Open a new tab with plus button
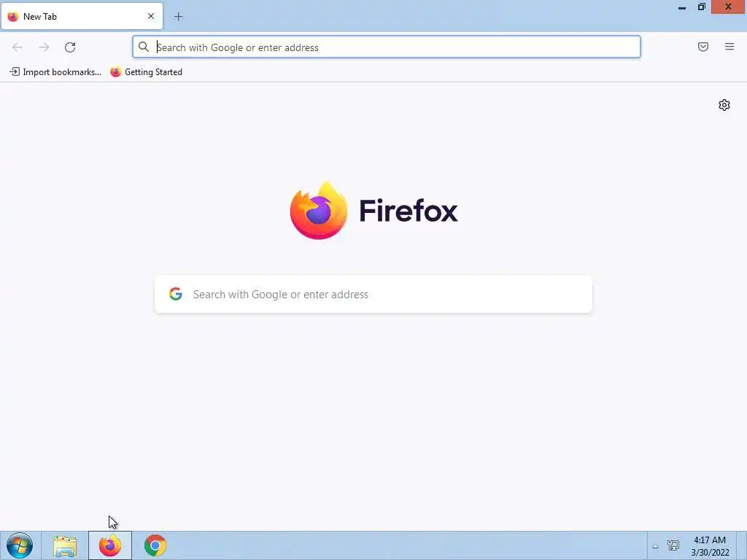747x560 pixels. coord(178,17)
